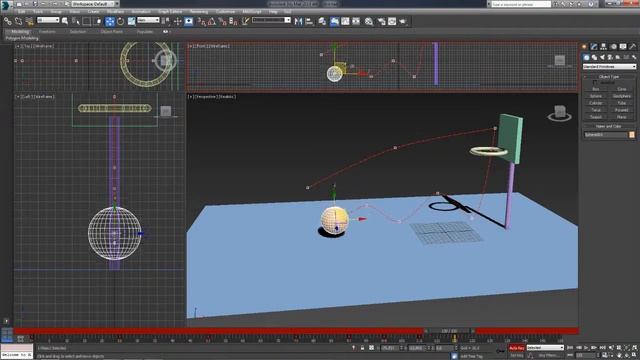Click the time slider handle
The image size is (640, 360).
click(x=449, y=331)
